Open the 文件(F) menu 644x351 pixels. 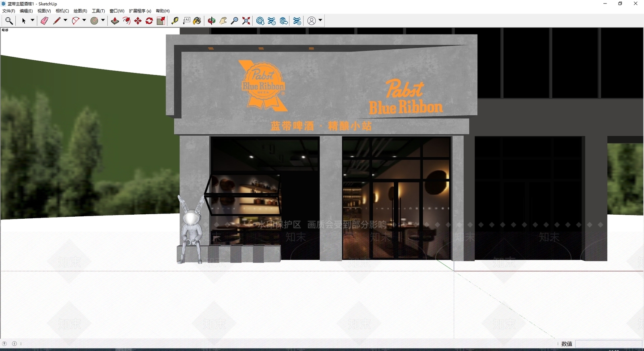click(x=9, y=11)
